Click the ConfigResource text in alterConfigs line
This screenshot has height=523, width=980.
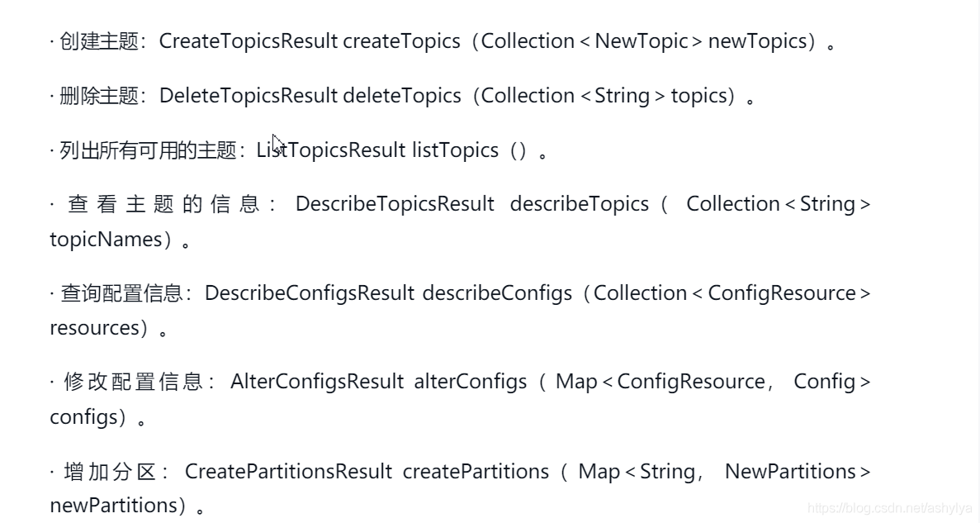tap(691, 382)
